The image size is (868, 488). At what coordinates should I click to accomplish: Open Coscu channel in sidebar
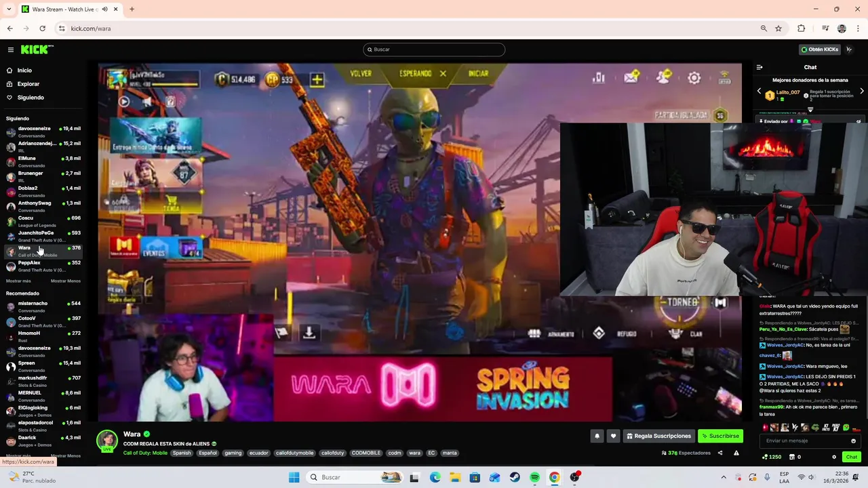pos(43,221)
